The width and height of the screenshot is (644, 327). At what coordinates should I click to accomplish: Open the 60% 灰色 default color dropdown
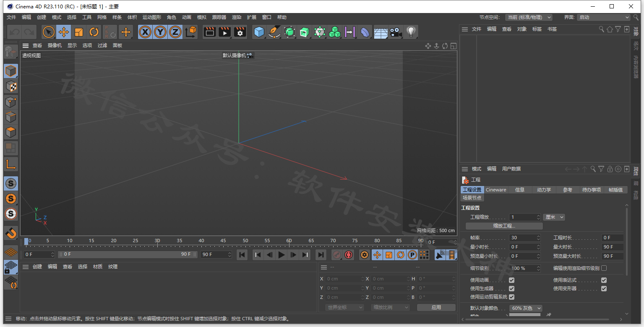(x=526, y=308)
